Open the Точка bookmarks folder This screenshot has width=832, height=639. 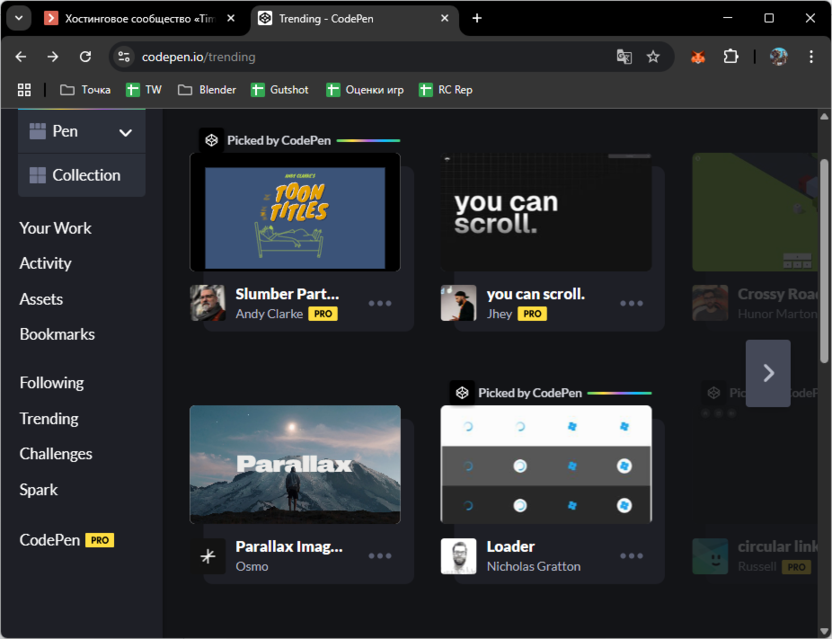pyautogui.click(x=85, y=90)
